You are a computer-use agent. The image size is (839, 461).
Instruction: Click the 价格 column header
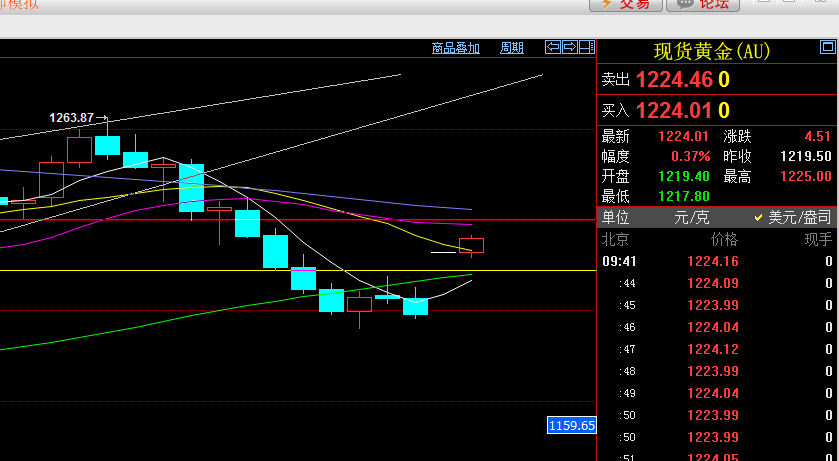[723, 239]
